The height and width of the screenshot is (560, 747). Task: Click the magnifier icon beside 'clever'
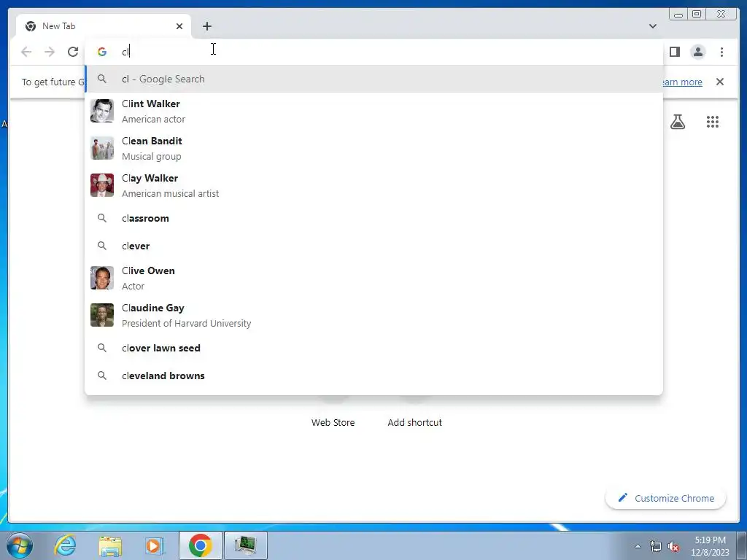102,246
